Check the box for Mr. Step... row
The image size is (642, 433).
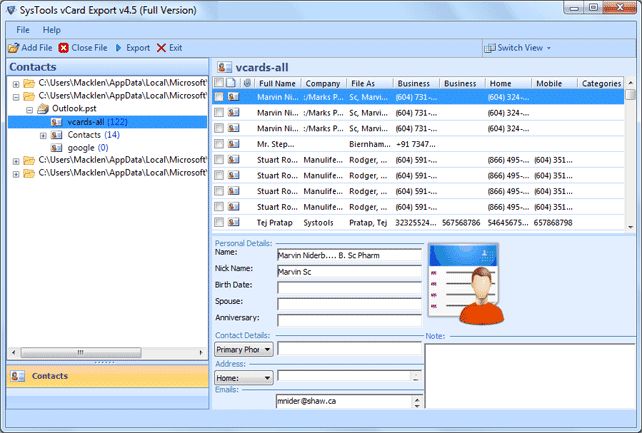pyautogui.click(x=219, y=144)
